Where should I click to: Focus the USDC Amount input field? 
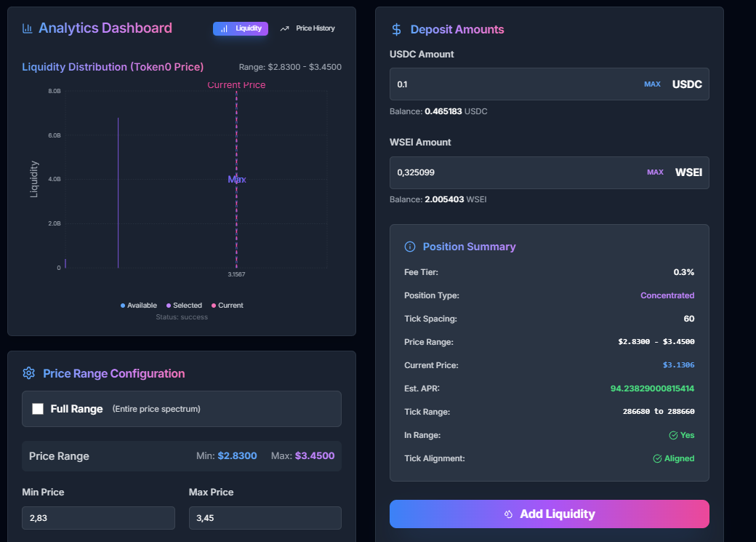tap(549, 84)
